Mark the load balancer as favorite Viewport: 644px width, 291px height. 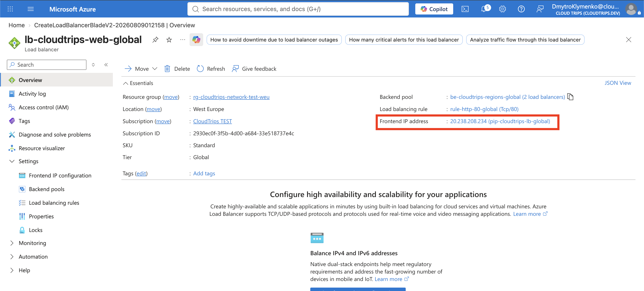(x=169, y=39)
